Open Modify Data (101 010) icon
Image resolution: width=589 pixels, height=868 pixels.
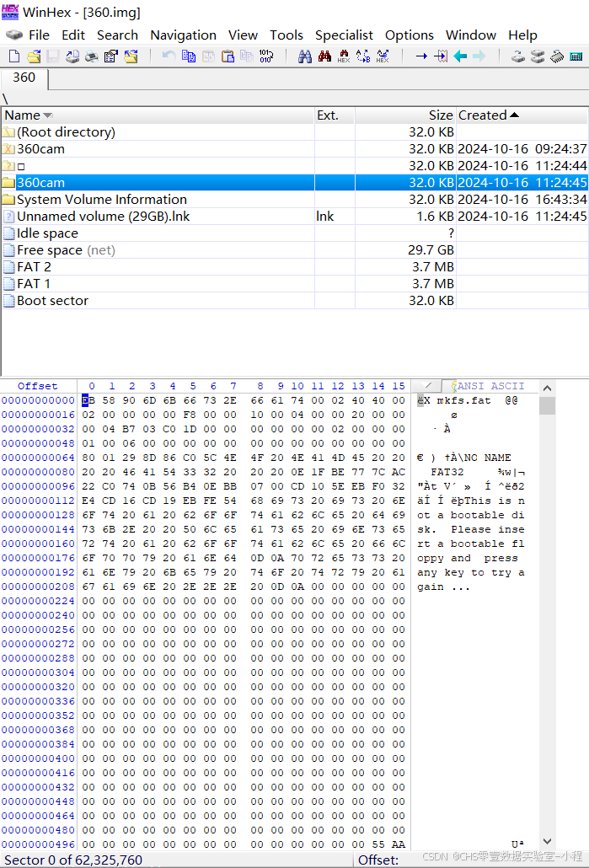266,56
